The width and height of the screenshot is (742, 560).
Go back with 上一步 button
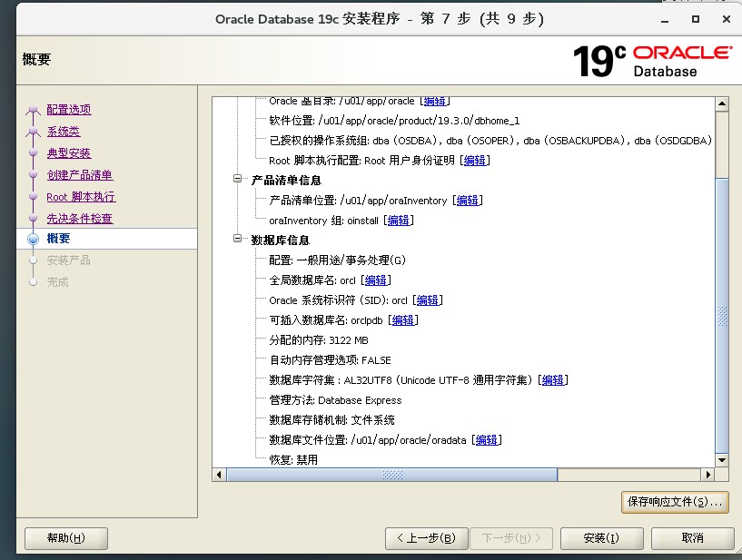click(426, 538)
